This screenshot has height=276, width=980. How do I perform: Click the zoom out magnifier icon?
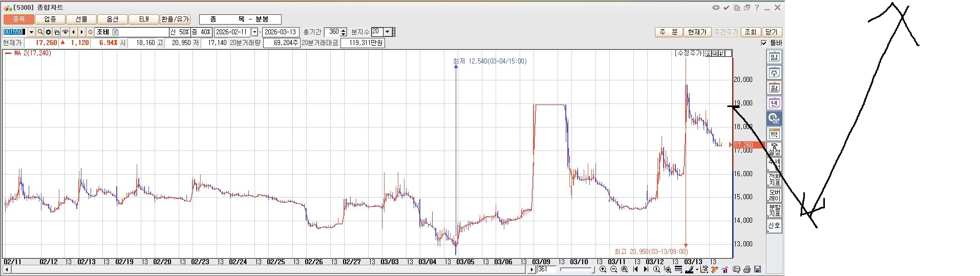(x=613, y=269)
